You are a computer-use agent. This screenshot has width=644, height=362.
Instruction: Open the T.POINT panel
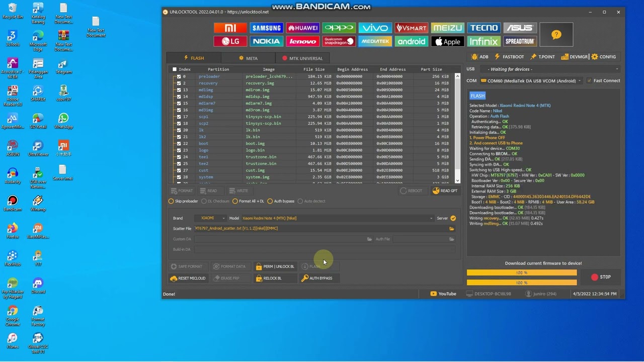pos(542,57)
